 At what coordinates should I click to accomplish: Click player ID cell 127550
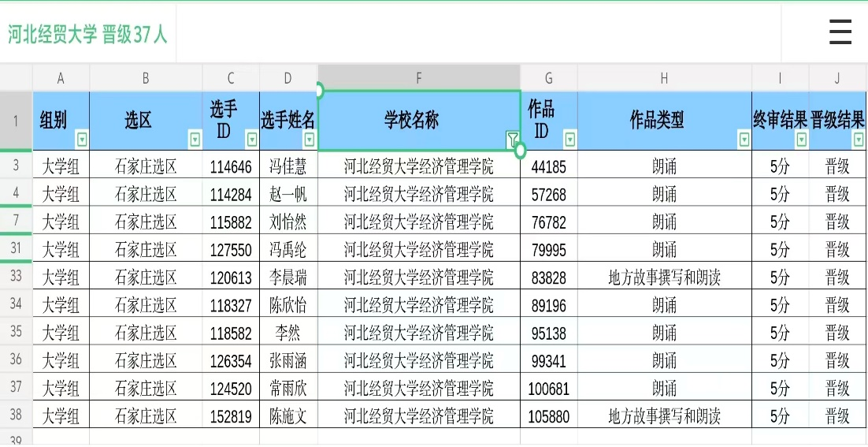point(231,248)
